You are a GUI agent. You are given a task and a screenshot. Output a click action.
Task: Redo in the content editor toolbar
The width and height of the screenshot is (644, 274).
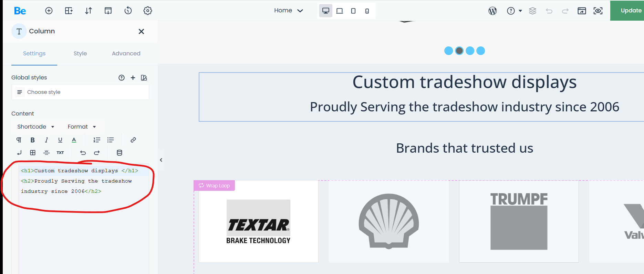(x=97, y=153)
